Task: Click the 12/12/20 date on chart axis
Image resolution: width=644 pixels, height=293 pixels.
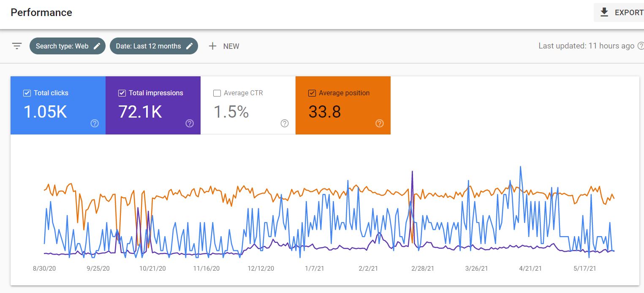Action: (261, 269)
